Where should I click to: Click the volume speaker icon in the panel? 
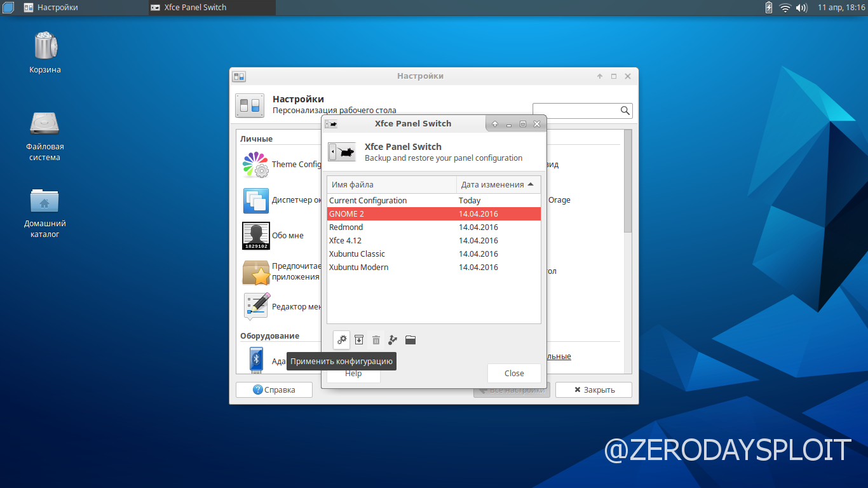pos(802,8)
